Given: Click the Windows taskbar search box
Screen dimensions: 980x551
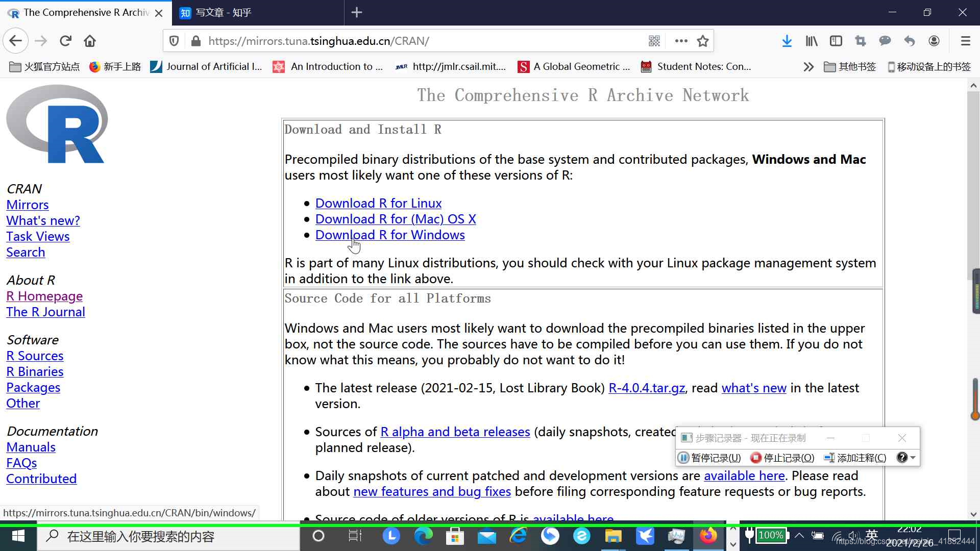Looking at the screenshot, I should click(168, 536).
